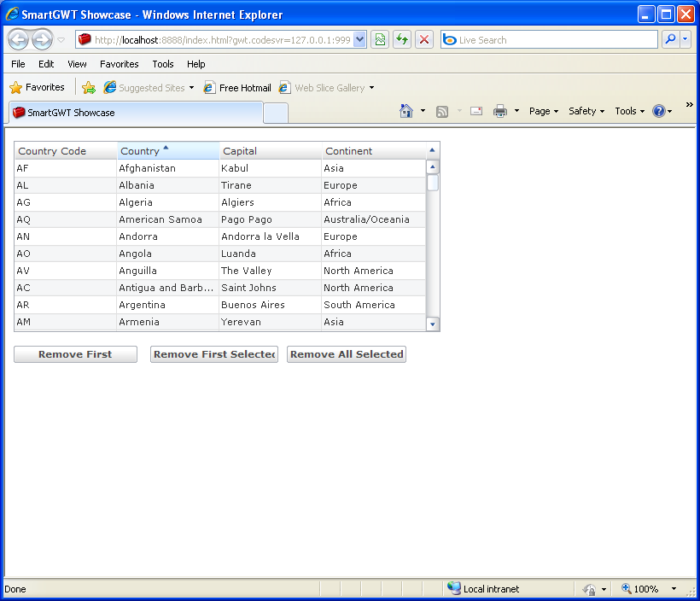Click the green Refresh arrows icon
The image size is (700, 601).
tap(402, 40)
